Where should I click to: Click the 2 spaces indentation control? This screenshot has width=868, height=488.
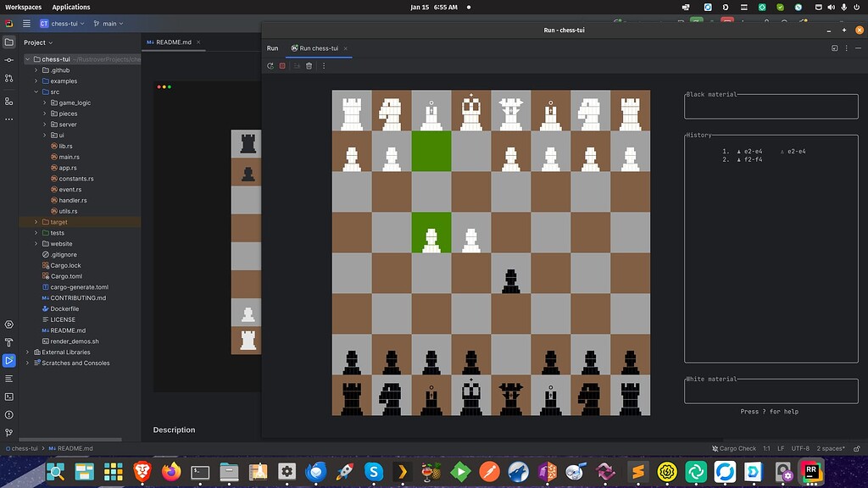pos(829,448)
